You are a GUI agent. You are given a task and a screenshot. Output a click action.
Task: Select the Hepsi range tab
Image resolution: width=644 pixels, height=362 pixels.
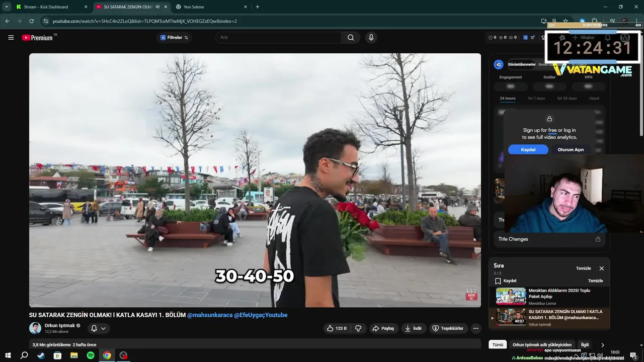pos(594,98)
